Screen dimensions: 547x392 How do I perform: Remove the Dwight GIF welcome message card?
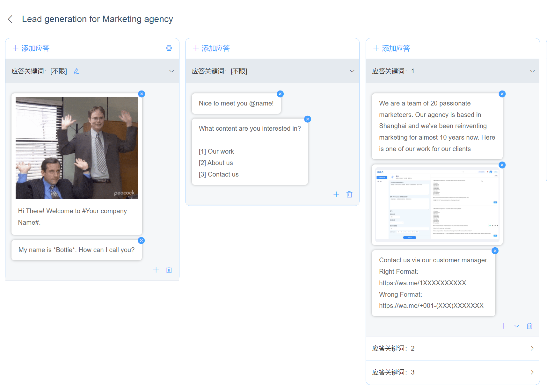pos(142,94)
